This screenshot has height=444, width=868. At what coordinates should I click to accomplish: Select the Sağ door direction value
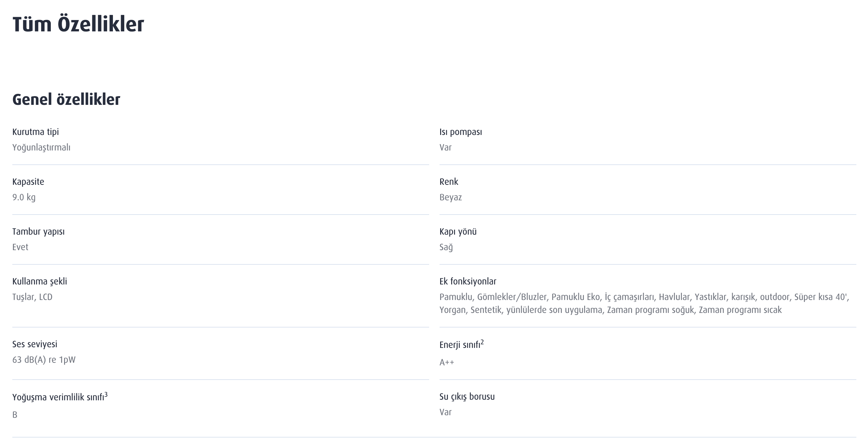coord(446,247)
